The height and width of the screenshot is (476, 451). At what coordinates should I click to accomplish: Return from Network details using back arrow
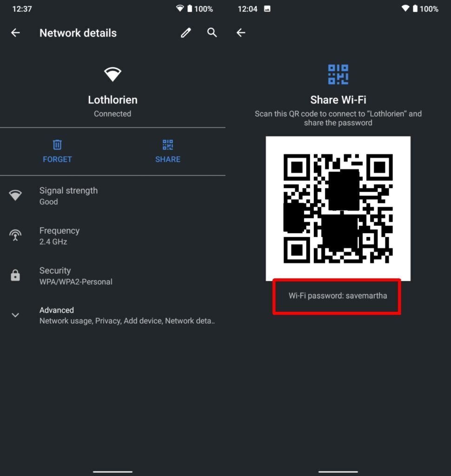(x=15, y=33)
